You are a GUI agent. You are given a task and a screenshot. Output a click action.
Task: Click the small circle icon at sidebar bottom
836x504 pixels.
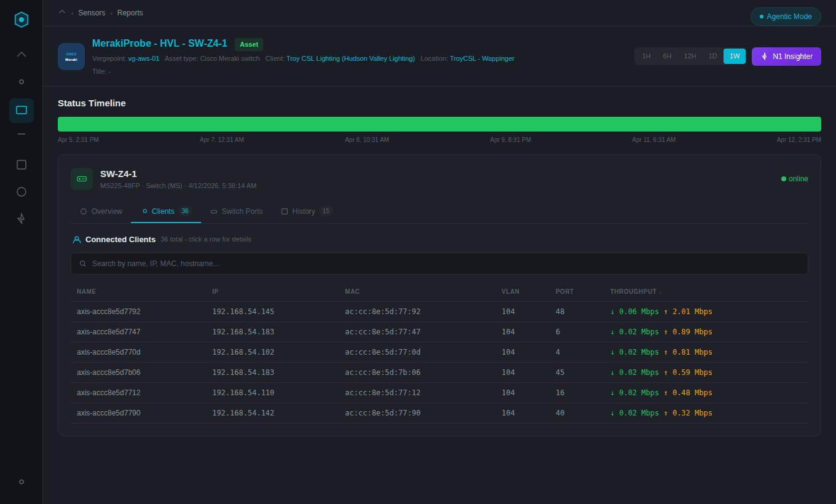point(22,482)
